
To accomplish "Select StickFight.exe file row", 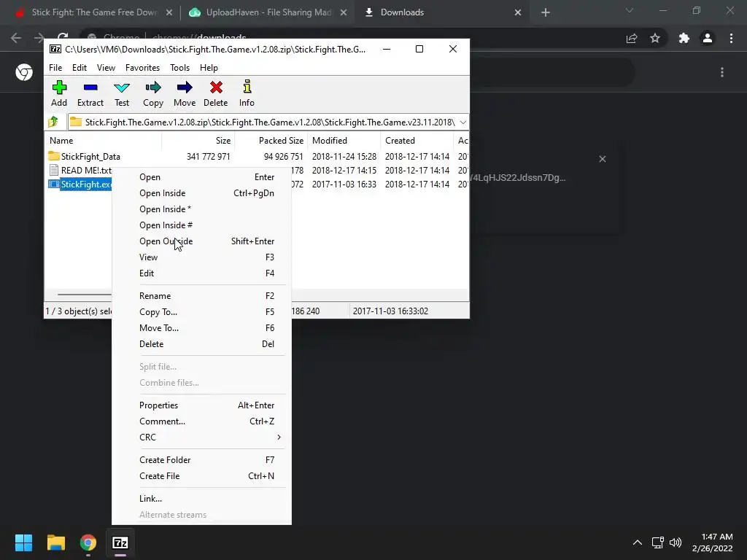I will (x=80, y=184).
